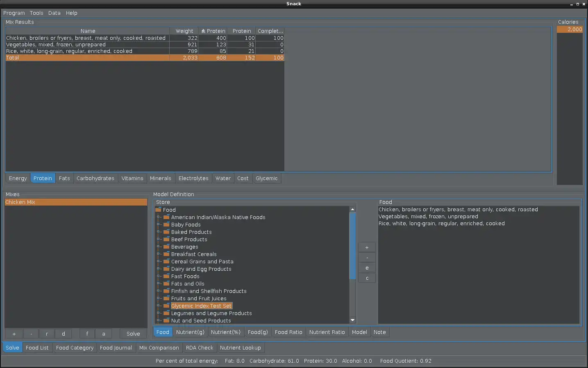The image size is (588, 368).
Task: Expand the Cereal Grains and Pasta node
Action: click(x=159, y=262)
